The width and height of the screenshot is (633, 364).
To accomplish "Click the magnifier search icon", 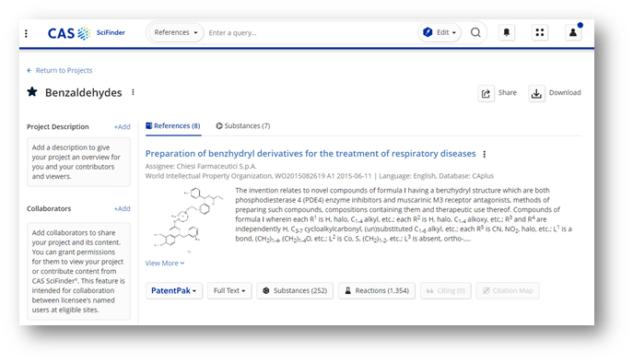I will pyautogui.click(x=475, y=32).
